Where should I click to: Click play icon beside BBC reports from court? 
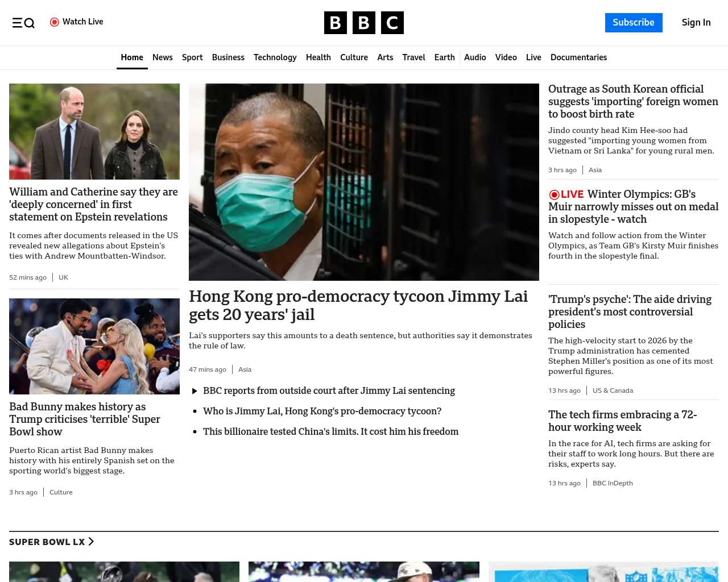(195, 391)
